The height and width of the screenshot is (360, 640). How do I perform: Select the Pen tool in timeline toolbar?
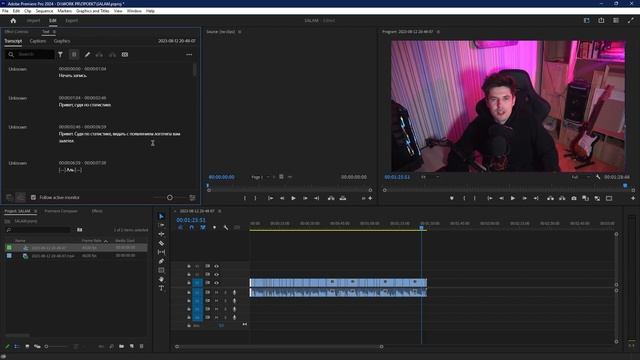click(x=161, y=261)
